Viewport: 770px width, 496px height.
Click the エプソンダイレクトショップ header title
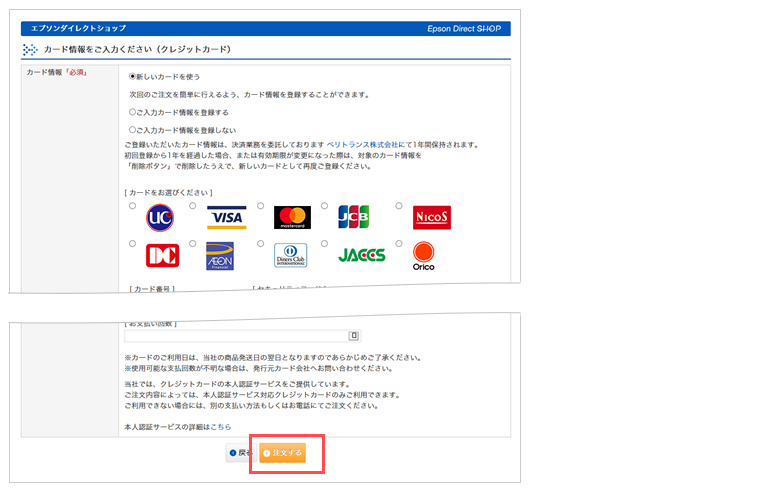79,28
